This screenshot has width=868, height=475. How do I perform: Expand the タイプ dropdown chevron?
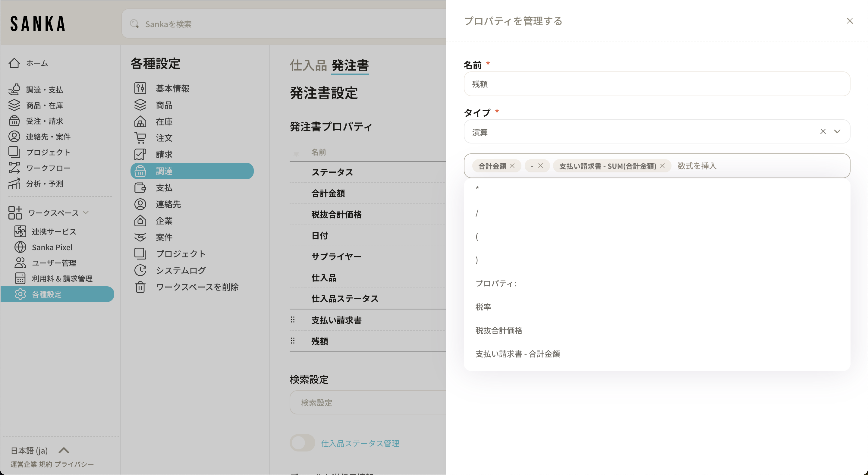pos(837,131)
